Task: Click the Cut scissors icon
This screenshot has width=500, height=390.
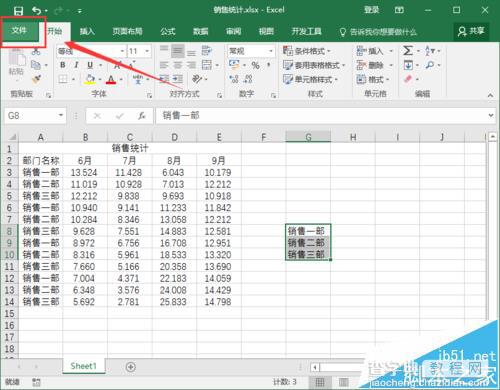Action: coord(36,51)
